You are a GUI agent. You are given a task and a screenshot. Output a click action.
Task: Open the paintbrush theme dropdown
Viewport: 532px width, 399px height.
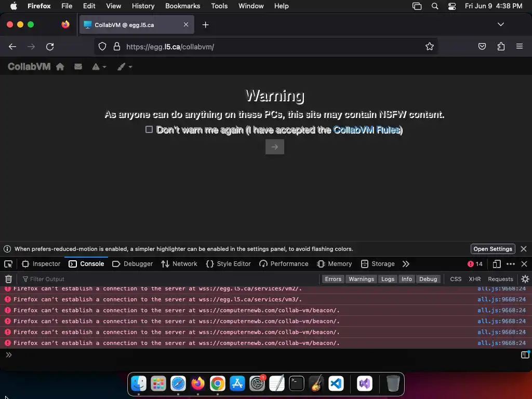(x=125, y=67)
